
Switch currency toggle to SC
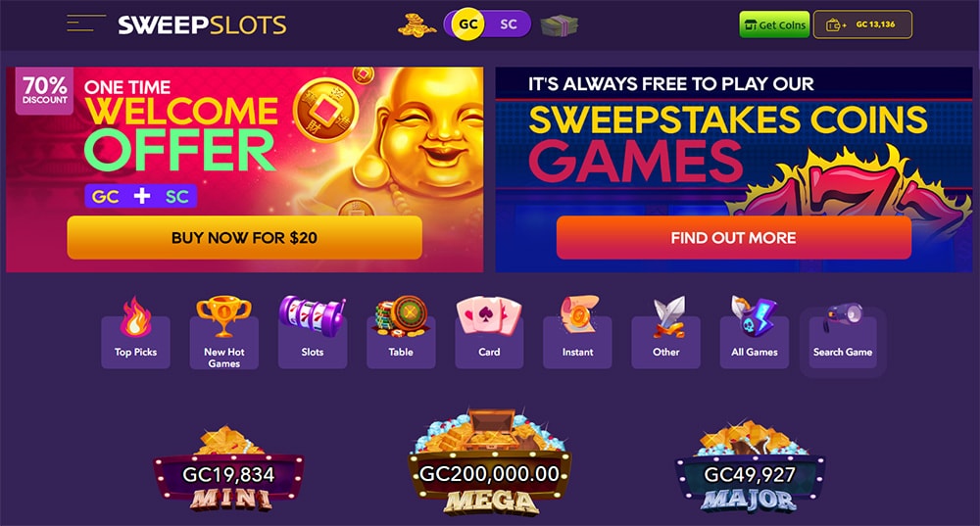508,24
